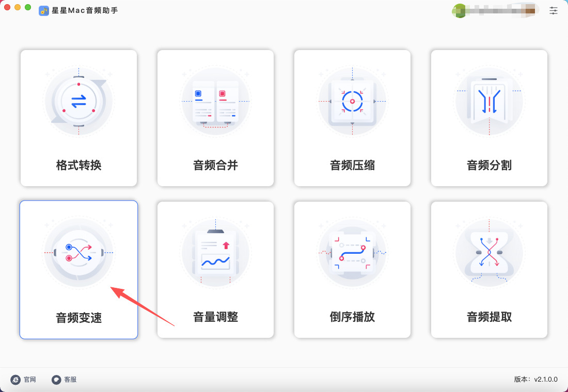
Task: Click the 星星Mac音频助手 app logo icon
Action: 44,10
